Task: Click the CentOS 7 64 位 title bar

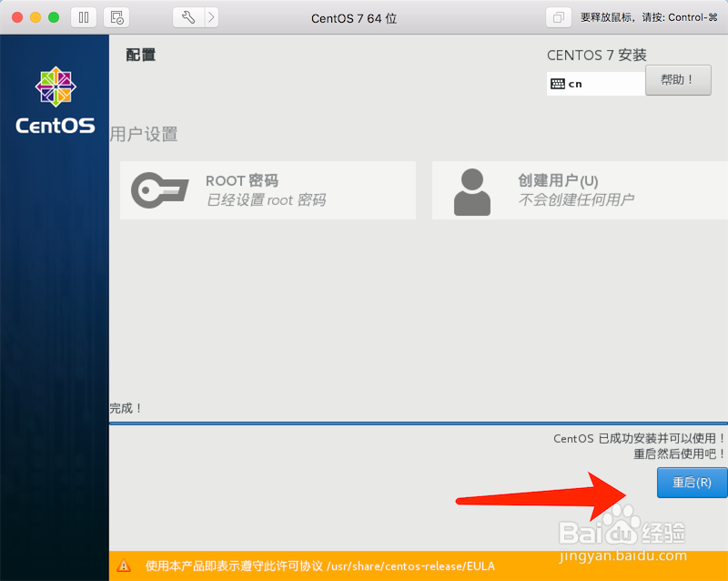Action: (x=354, y=16)
